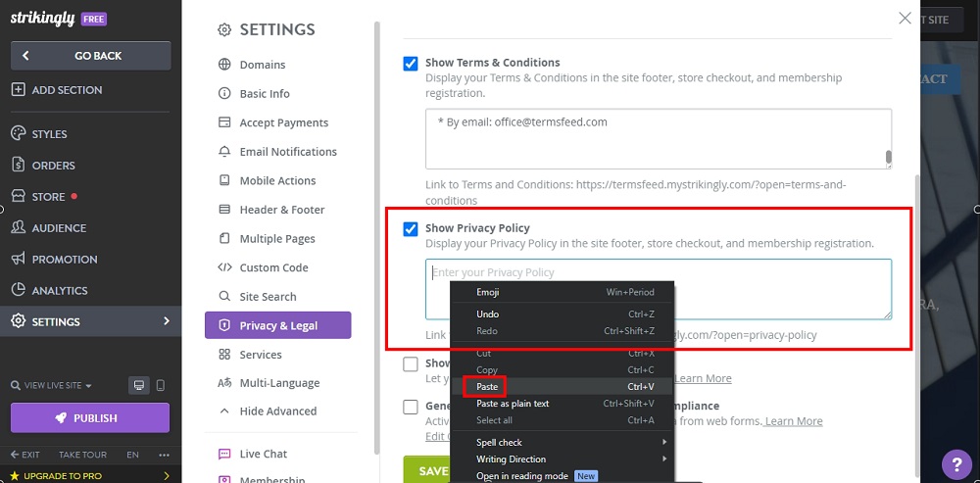Click Exit in the sidebar footer
The height and width of the screenshot is (483, 980).
coord(25,455)
